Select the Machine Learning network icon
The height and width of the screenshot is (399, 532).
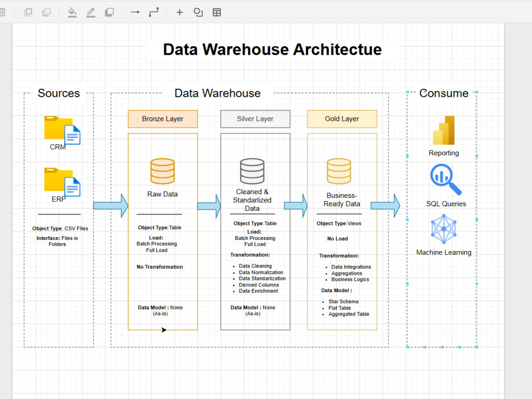coord(444,229)
